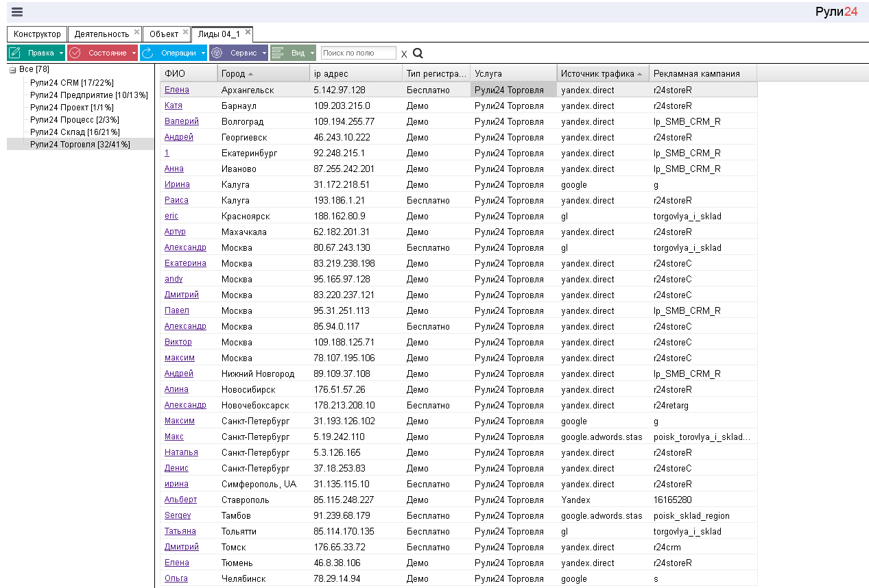Open the Алина lead link
The height and width of the screenshot is (588, 869).
(x=176, y=389)
